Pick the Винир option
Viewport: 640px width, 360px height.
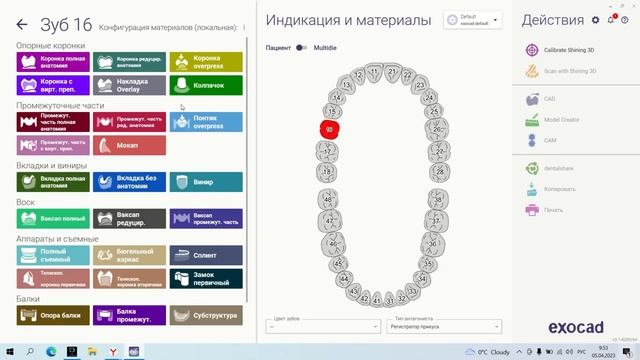[206, 182]
